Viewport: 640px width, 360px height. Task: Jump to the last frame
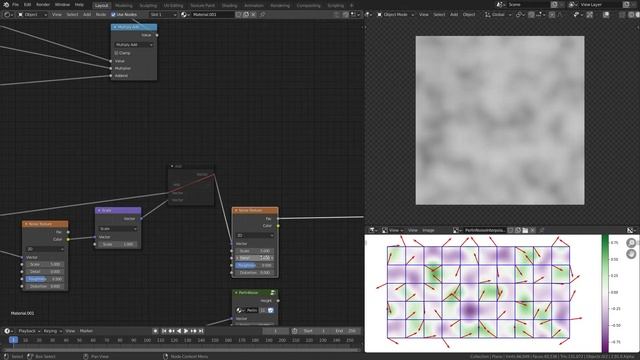pyautogui.click(x=201, y=331)
